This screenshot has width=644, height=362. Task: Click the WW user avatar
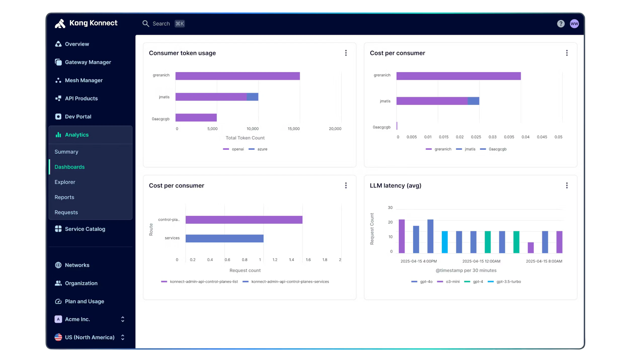574,24
